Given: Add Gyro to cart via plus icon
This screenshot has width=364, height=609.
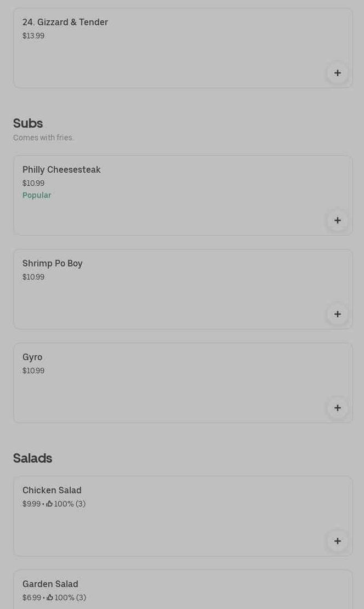Looking at the screenshot, I should point(338,408).
